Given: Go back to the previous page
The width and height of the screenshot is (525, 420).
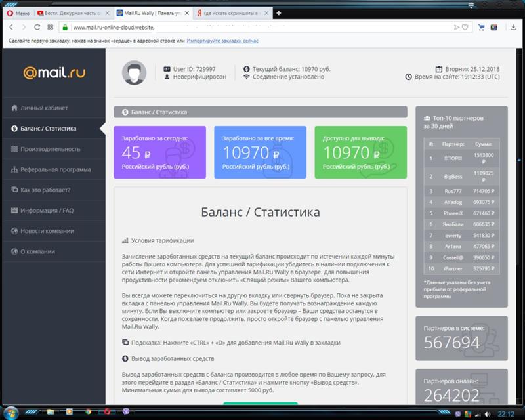Looking at the screenshot, I should point(11,27).
